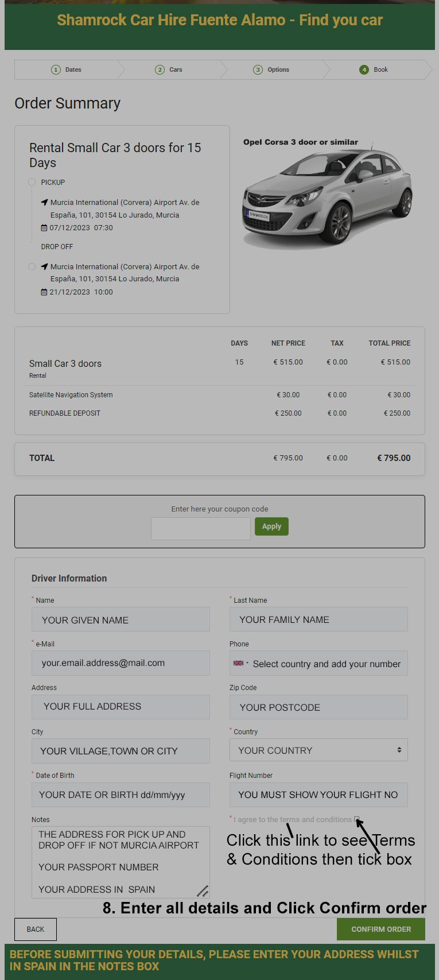Tick the agree to terms checkbox
The image size is (439, 980).
point(357,819)
